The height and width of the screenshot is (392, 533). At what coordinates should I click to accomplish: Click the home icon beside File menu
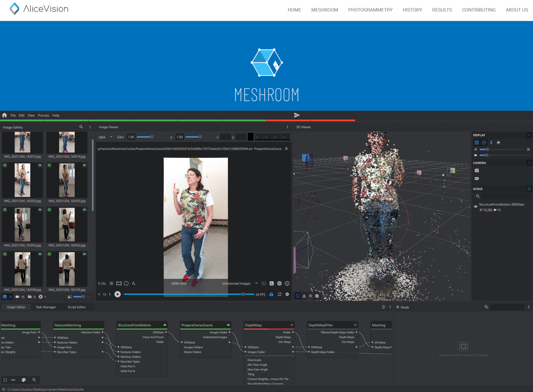coord(4,115)
